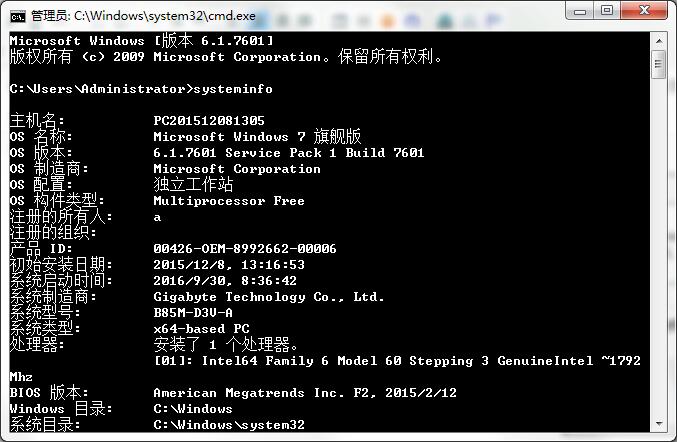This screenshot has height=442, width=677.
Task: Click the cmd.exe icon in title bar
Action: [x=18, y=17]
